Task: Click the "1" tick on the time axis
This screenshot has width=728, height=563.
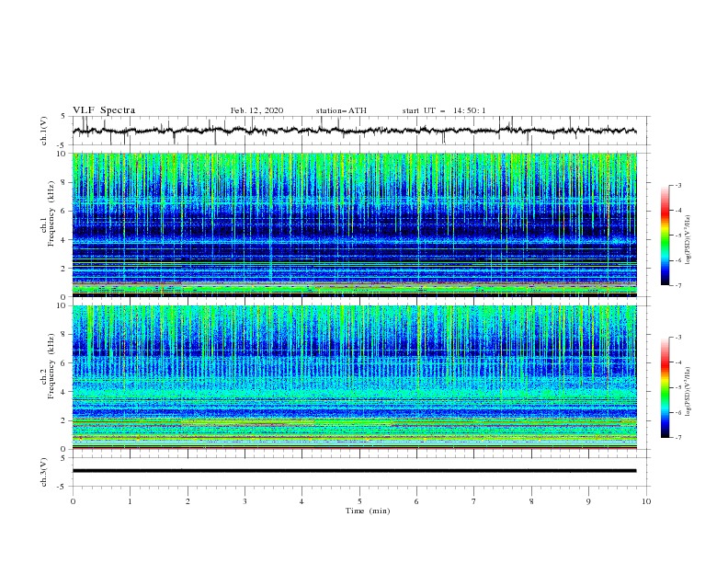Action: 130,501
